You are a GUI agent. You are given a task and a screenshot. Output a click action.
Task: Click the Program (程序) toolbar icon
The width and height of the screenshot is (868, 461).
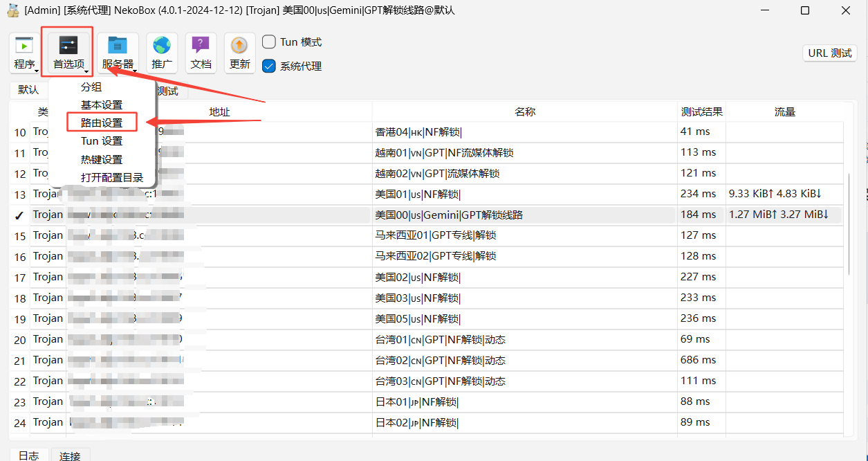click(24, 46)
